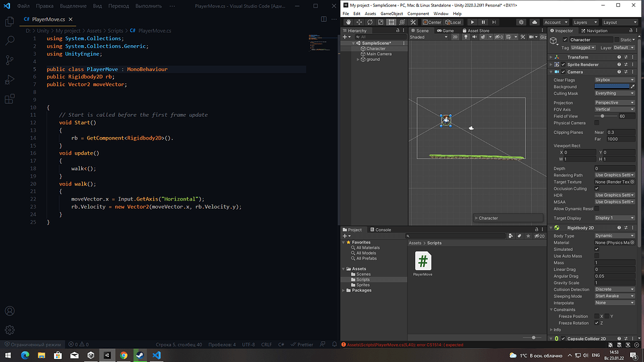Select the Move tool in the toolbar
This screenshot has height=362, width=644.
click(x=359, y=21)
